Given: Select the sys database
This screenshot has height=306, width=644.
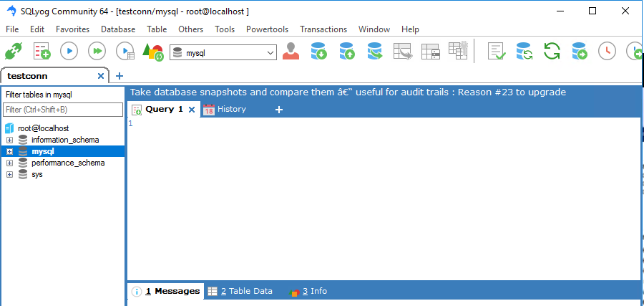Looking at the screenshot, I should [37, 174].
